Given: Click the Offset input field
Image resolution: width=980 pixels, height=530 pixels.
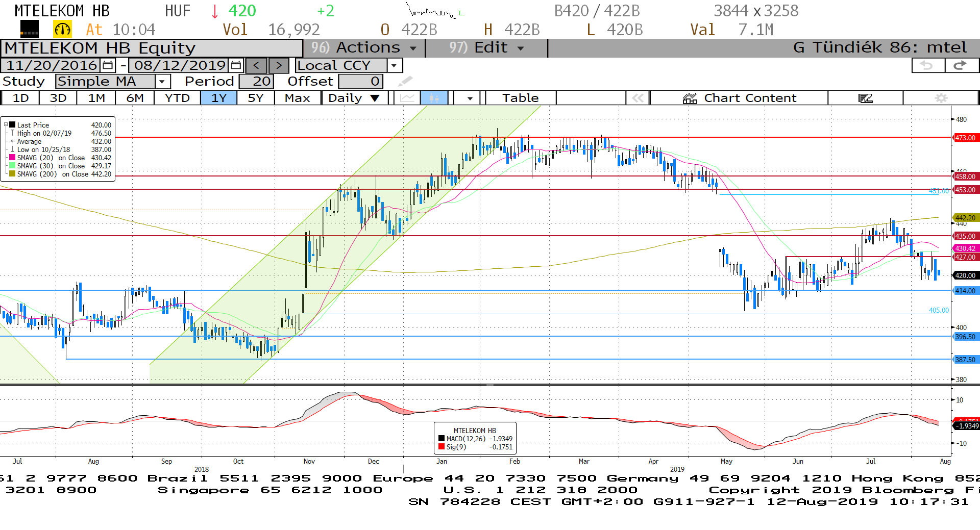Looking at the screenshot, I should coord(360,81).
